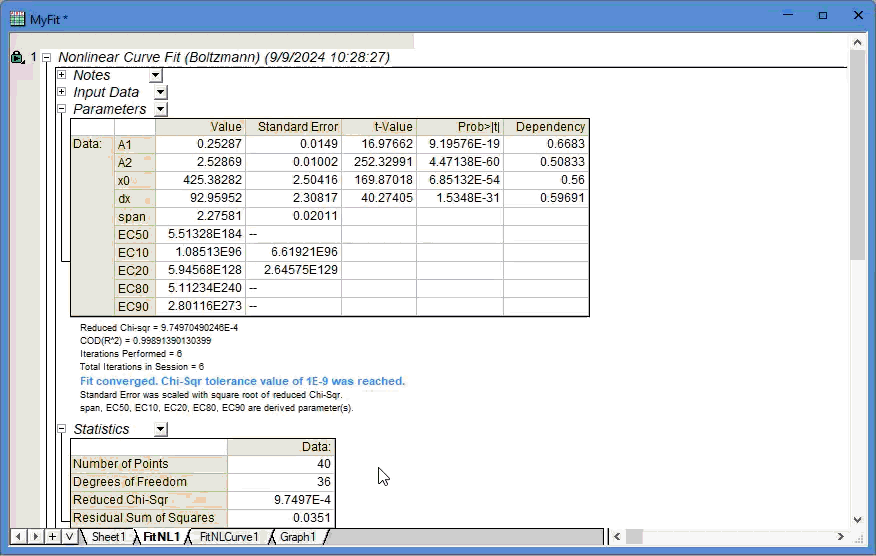Expand the Notes section
The width and height of the screenshot is (876, 556).
62,75
